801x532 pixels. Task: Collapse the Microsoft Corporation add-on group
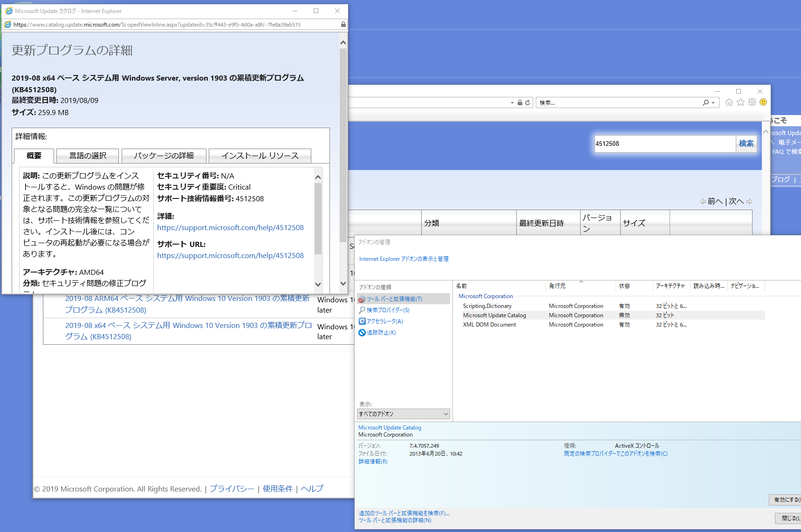point(486,296)
